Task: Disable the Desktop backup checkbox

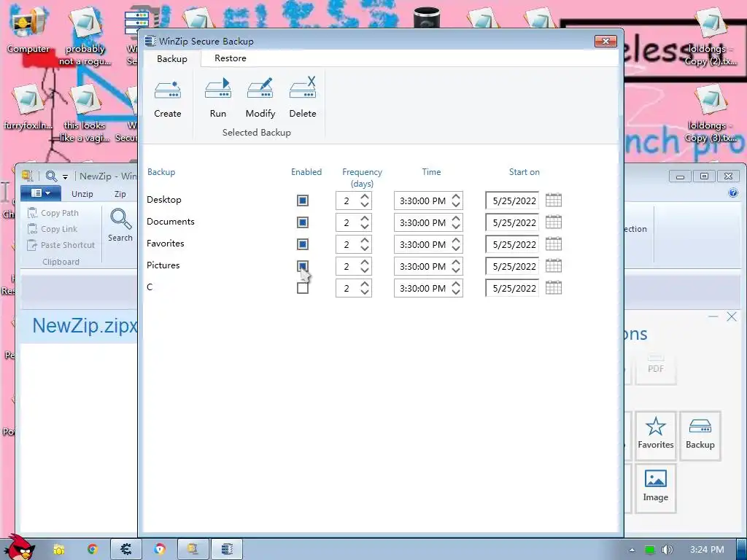Action: pyautogui.click(x=303, y=201)
